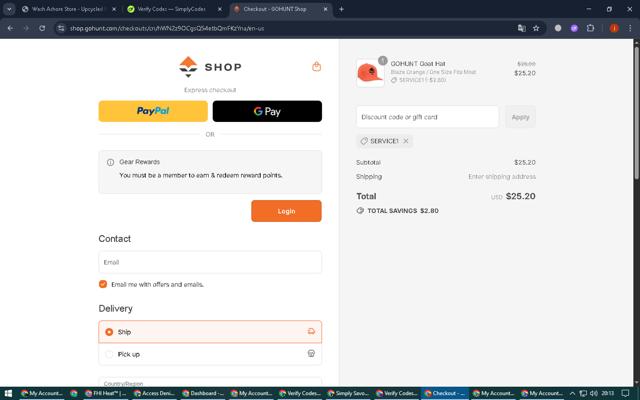Switch to FHI Heat taskbar window

pyautogui.click(x=105, y=393)
